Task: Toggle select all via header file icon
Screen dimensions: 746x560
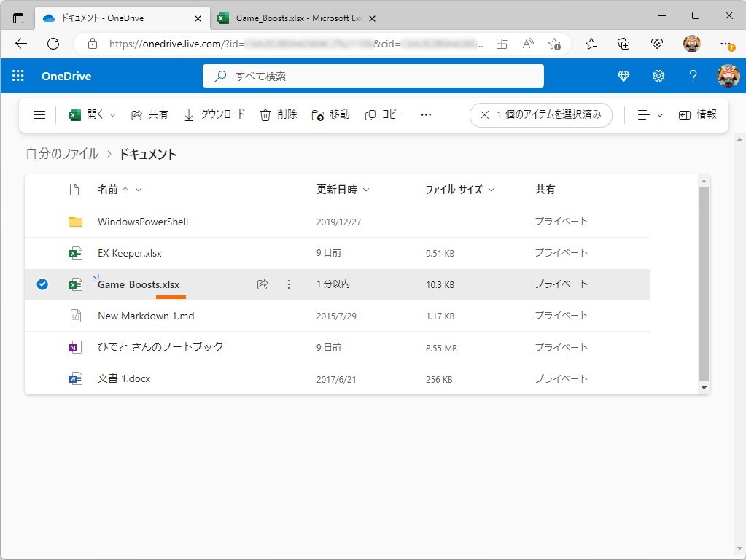Action: 75,189
